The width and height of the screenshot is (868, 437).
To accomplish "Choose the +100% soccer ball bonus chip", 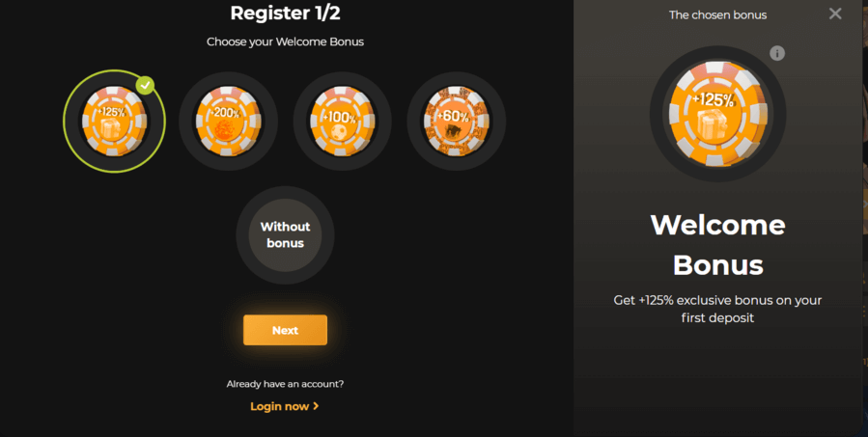I will 342,122.
